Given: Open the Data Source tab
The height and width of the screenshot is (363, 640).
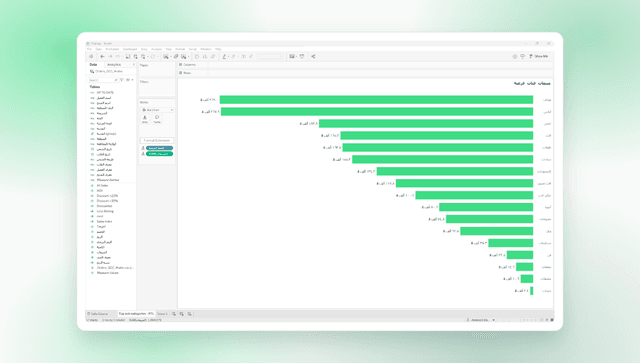Looking at the screenshot, I should point(98,314).
